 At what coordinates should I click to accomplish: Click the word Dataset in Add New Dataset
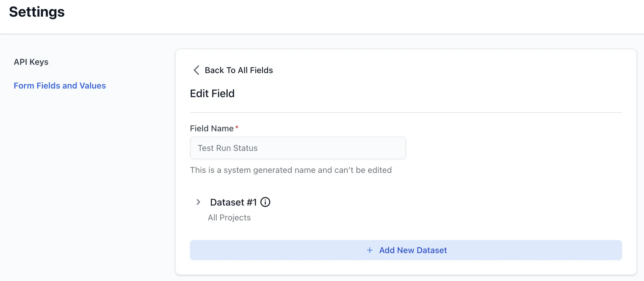click(432, 250)
